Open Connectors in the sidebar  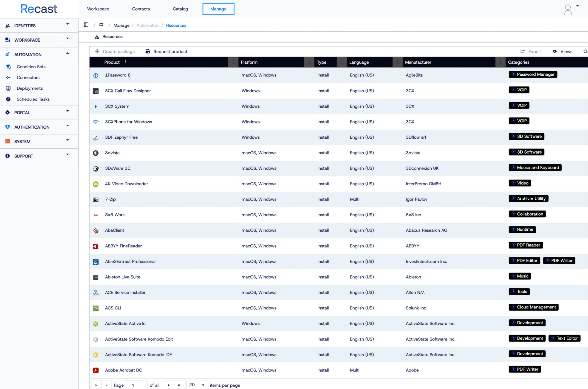click(28, 78)
